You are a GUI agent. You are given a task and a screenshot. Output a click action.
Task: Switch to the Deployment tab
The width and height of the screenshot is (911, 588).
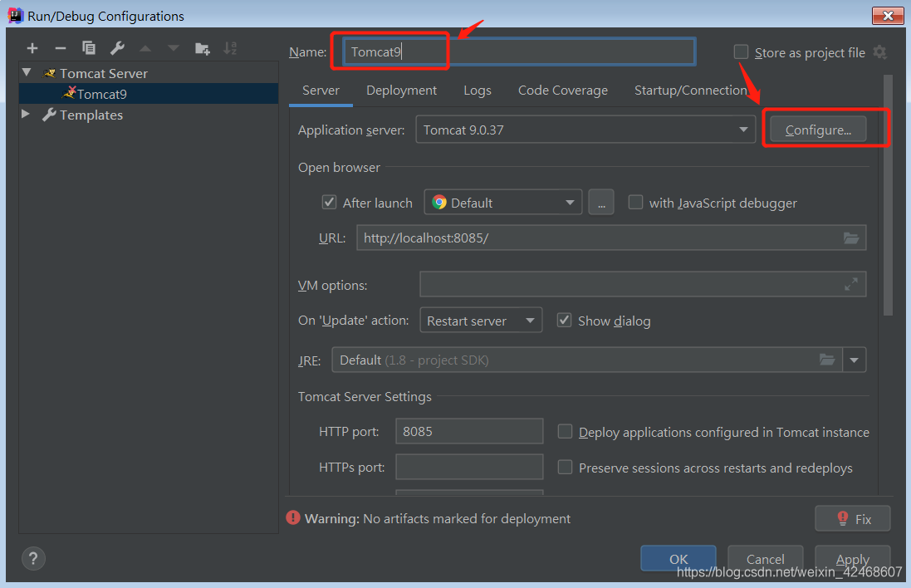(401, 91)
